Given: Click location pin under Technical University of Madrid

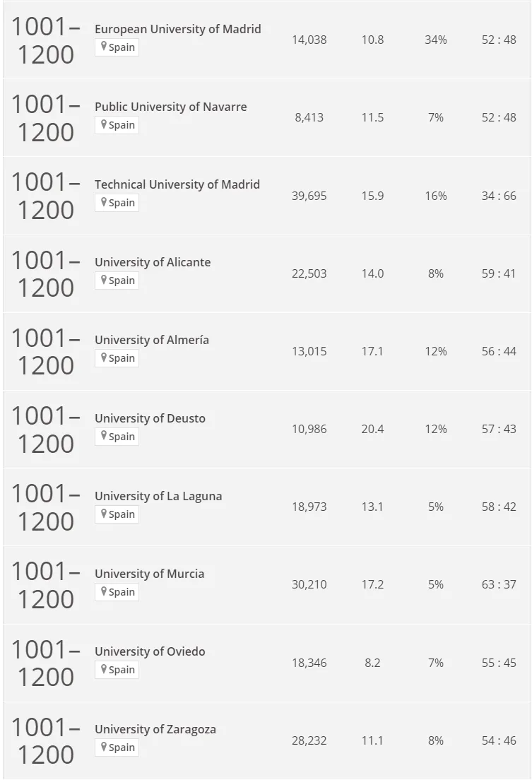Looking at the screenshot, I should tap(104, 201).
